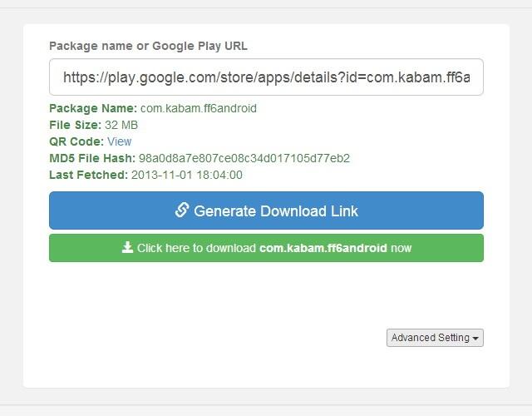The image size is (532, 416).
Task: Click the 'MD5 File Hash:' label
Action: pyautogui.click(x=92, y=158)
